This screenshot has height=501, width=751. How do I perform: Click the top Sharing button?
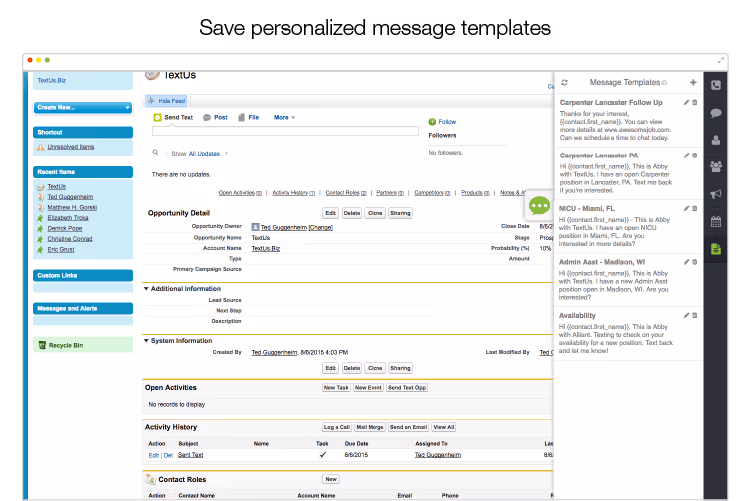[400, 213]
